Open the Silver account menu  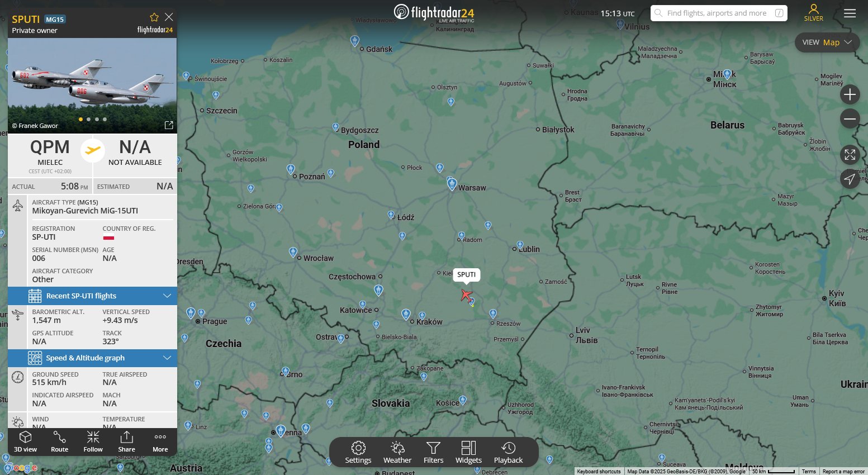[814, 13]
